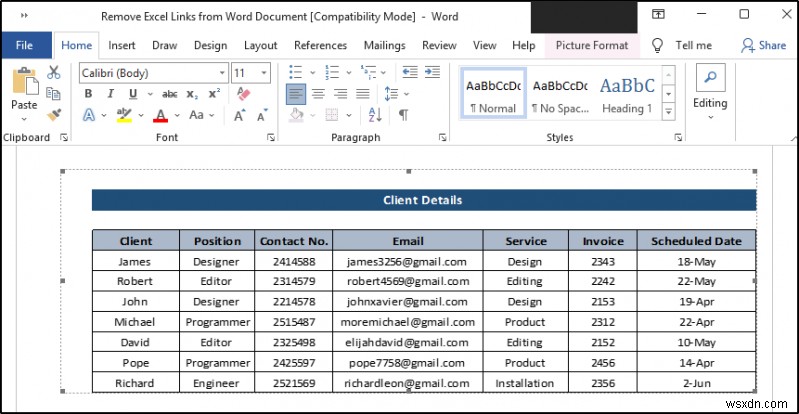Decrease font size with shrink icon
Viewport: 799px width, 414px height.
(x=262, y=115)
